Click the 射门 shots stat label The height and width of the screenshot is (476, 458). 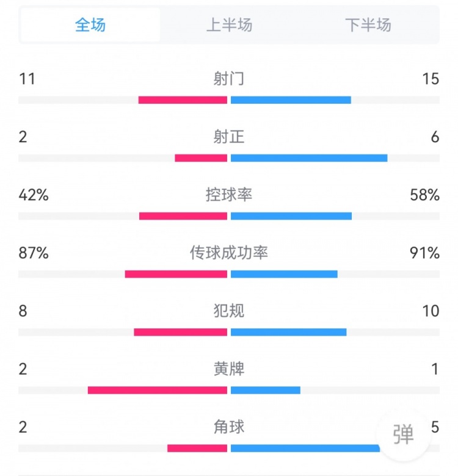coord(229,79)
